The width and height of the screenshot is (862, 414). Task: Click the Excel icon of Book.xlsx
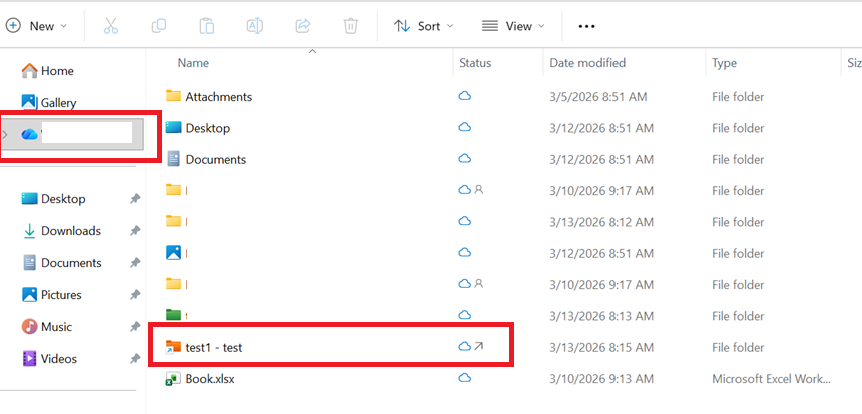[173, 379]
